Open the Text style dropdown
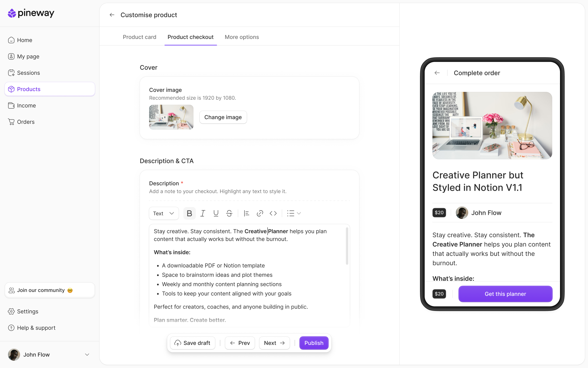 [164, 213]
